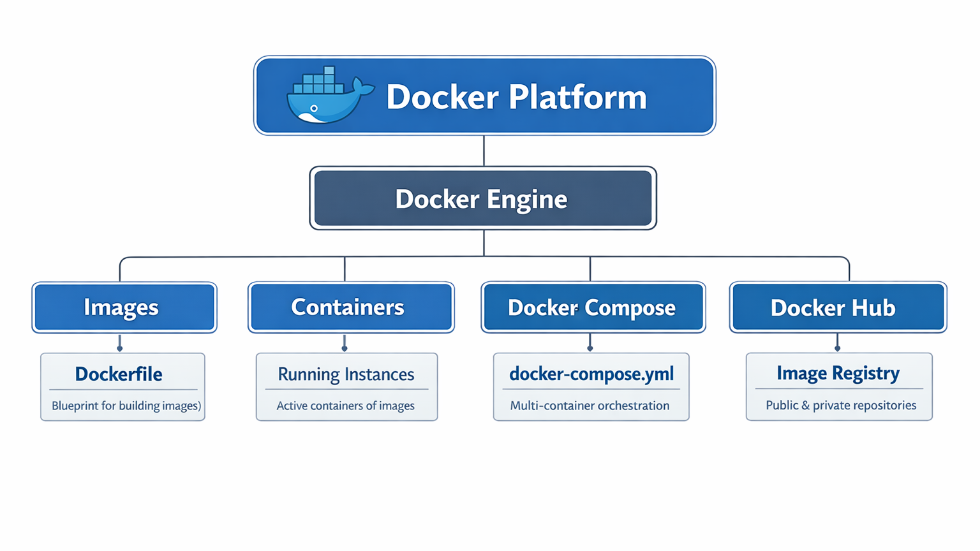
Task: Click the Docker Compose node
Action: (x=592, y=307)
